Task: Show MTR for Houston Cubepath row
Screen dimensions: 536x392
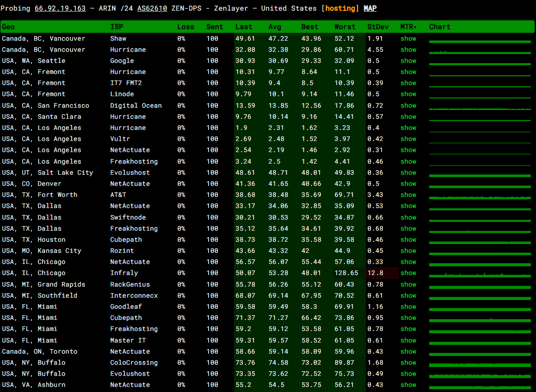Action: [408, 239]
